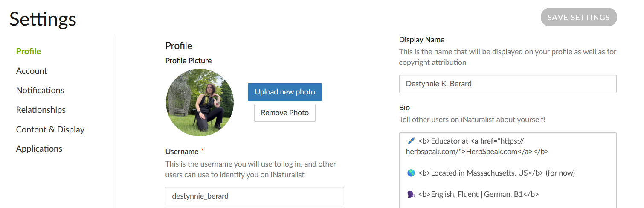
Task: Remove the current profile photo
Action: click(284, 113)
